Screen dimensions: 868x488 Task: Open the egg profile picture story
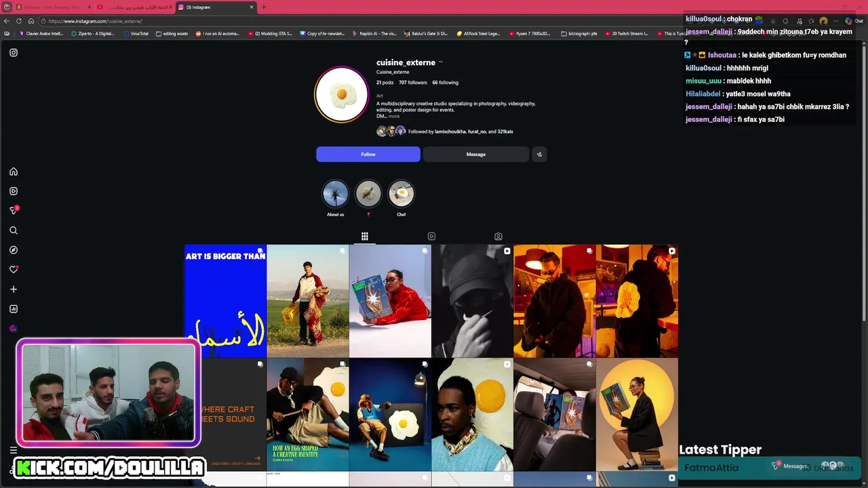[341, 94]
